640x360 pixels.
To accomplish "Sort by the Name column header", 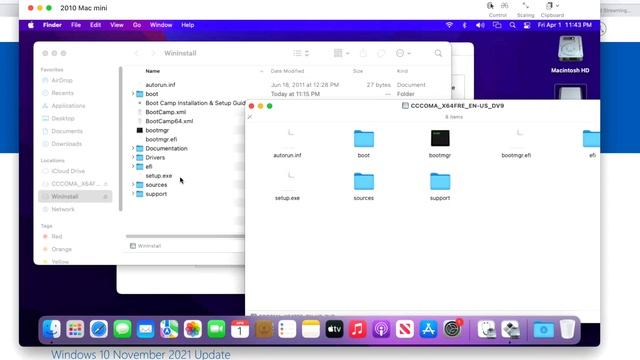I will [153, 71].
